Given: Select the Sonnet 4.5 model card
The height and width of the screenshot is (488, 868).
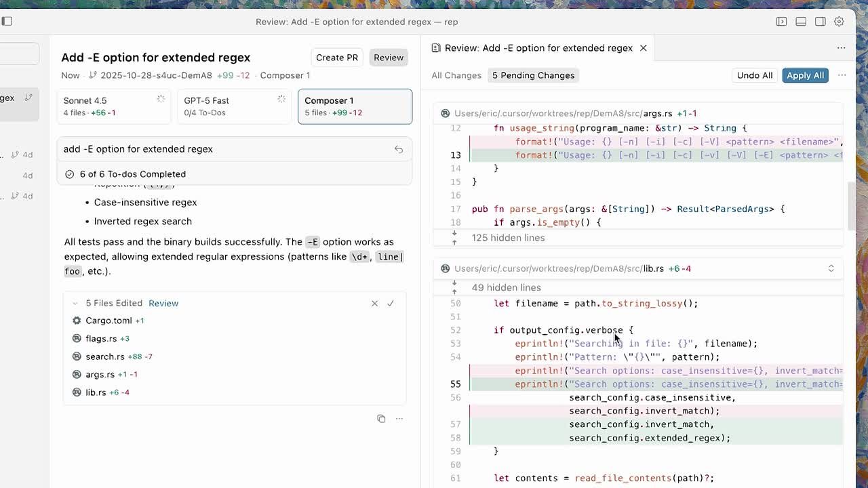Looking at the screenshot, I should 113,106.
